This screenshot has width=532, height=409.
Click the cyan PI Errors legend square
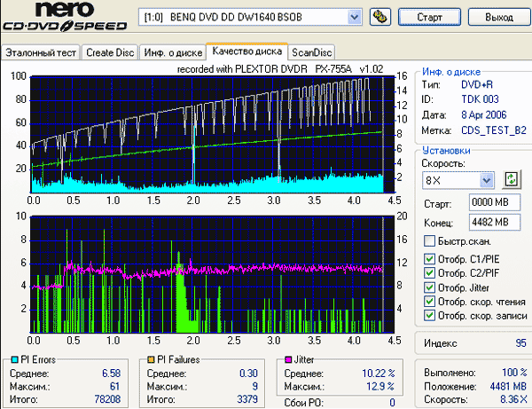(14, 359)
